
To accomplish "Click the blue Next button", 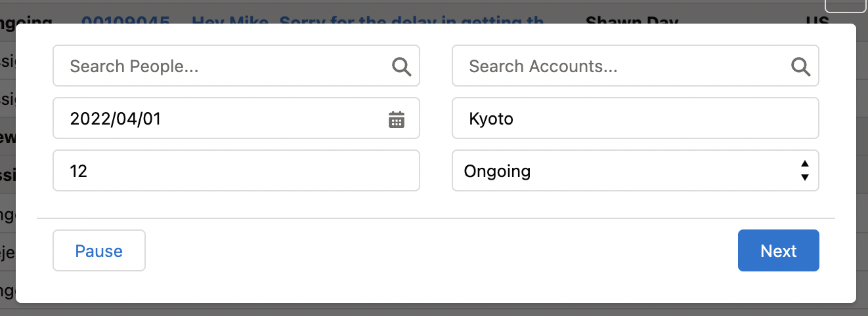I will click(x=778, y=250).
